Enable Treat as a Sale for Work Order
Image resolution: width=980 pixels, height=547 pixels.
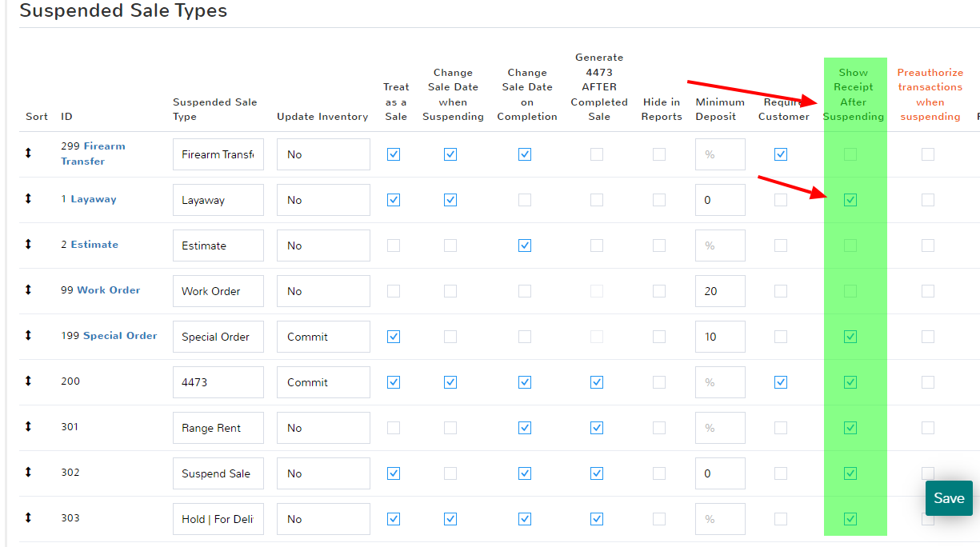(x=393, y=291)
